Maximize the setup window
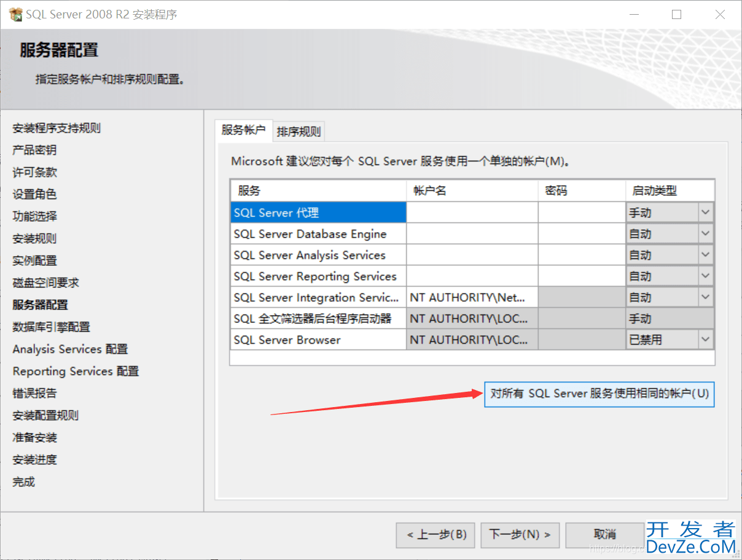The width and height of the screenshot is (742, 560). tap(676, 14)
